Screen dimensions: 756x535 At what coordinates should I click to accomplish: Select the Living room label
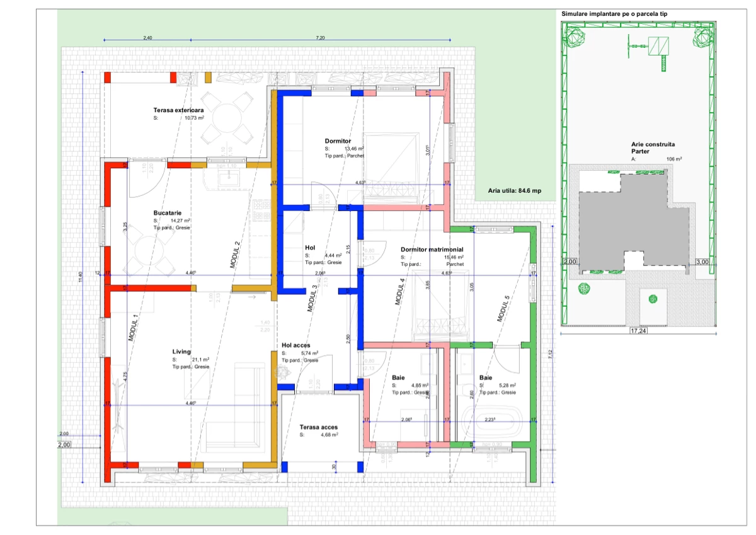(x=181, y=352)
